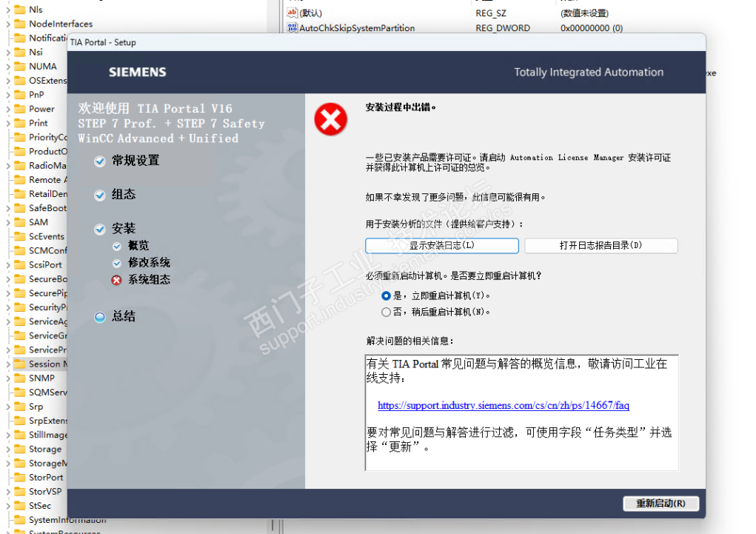This screenshot has width=756, height=534.
Task: Select the Storage registry key
Action: pyautogui.click(x=45, y=449)
